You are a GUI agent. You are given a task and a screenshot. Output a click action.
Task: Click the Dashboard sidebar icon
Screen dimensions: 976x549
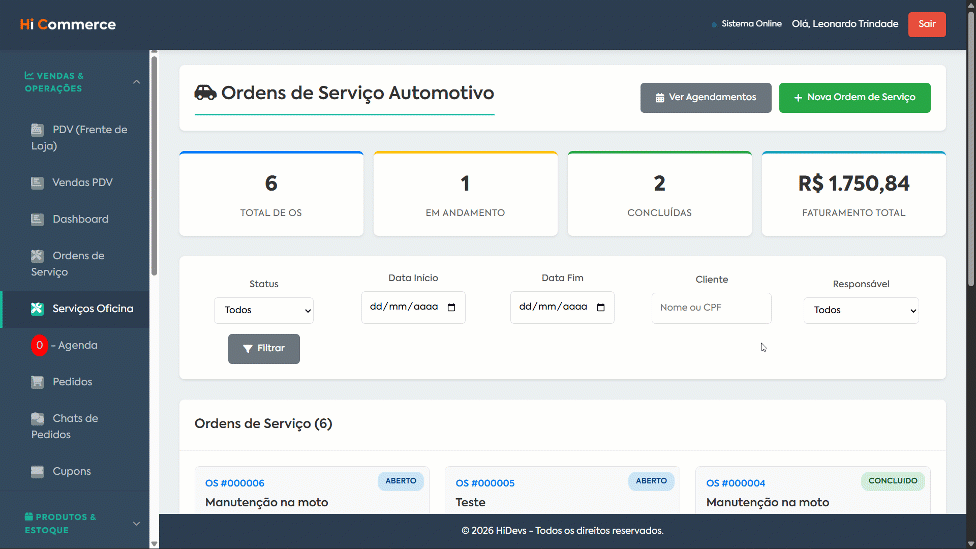[37, 219]
